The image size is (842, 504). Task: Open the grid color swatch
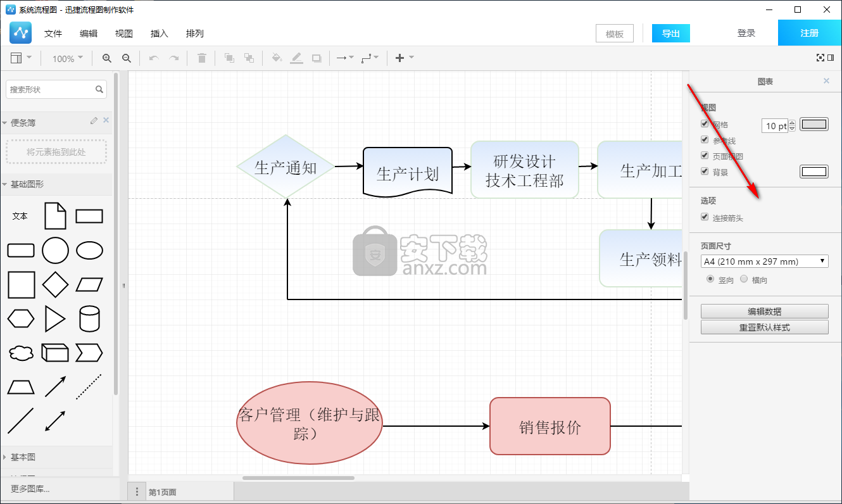click(x=814, y=124)
